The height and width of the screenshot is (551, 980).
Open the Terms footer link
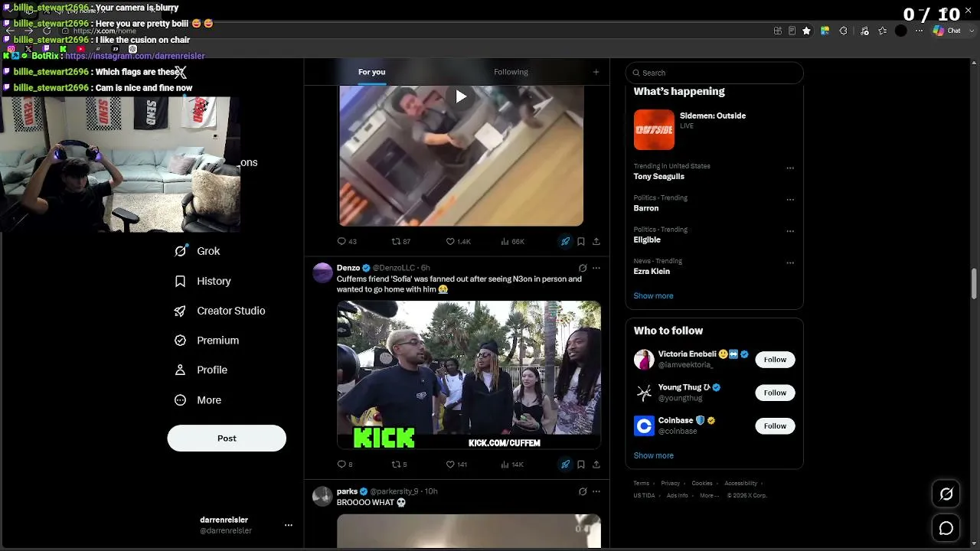[641, 483]
